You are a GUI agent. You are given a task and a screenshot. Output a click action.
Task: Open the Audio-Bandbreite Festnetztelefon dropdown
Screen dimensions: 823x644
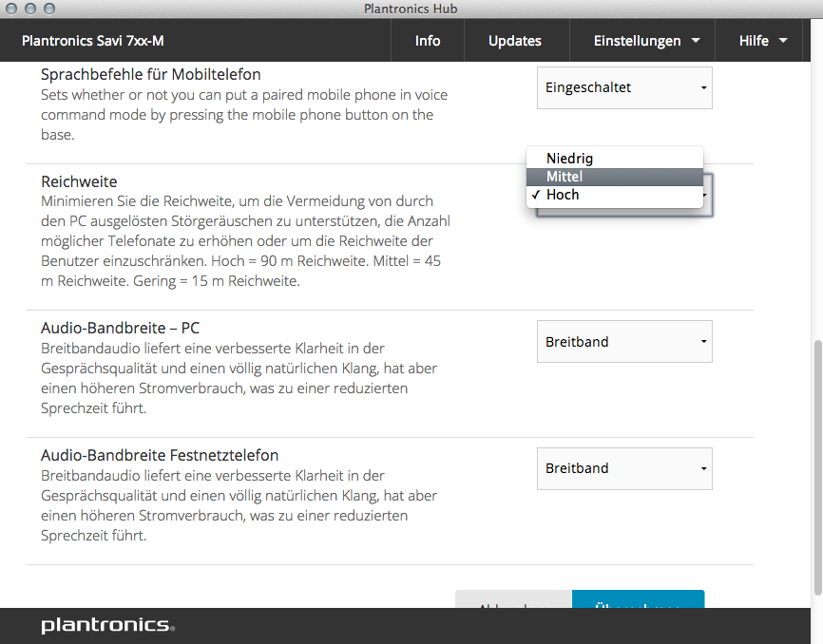pos(624,468)
